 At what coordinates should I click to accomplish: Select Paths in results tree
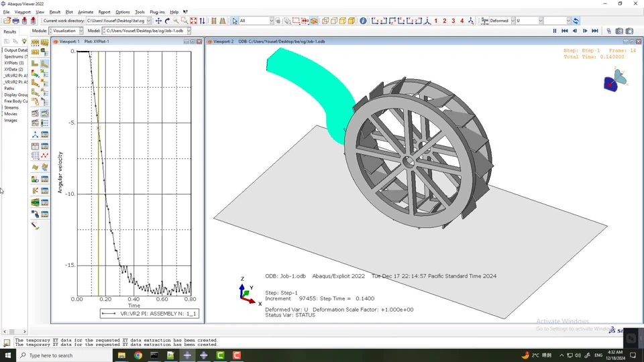coord(9,88)
